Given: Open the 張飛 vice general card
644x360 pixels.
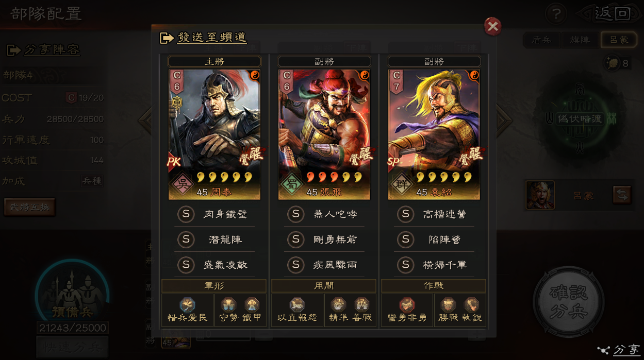Looking at the screenshot, I should (x=324, y=134).
